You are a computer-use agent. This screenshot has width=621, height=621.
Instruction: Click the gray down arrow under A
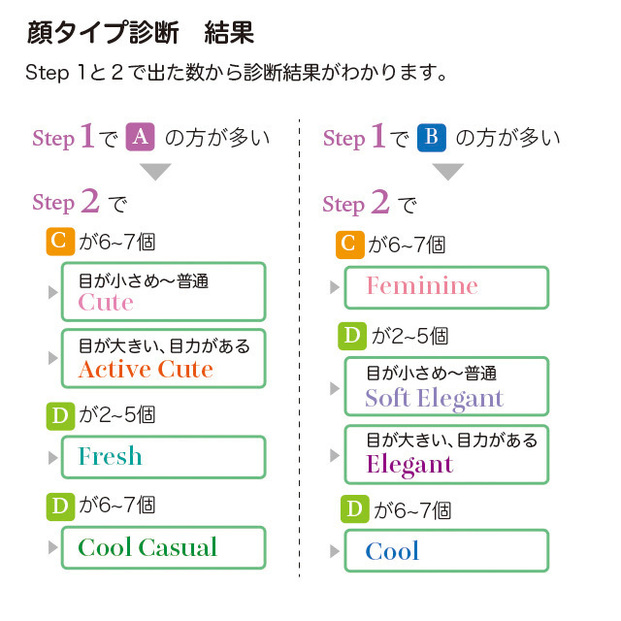(156, 171)
